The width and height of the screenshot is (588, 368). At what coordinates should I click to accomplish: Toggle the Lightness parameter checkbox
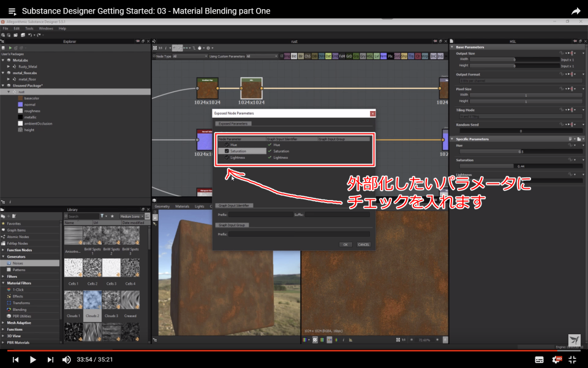pos(227,158)
